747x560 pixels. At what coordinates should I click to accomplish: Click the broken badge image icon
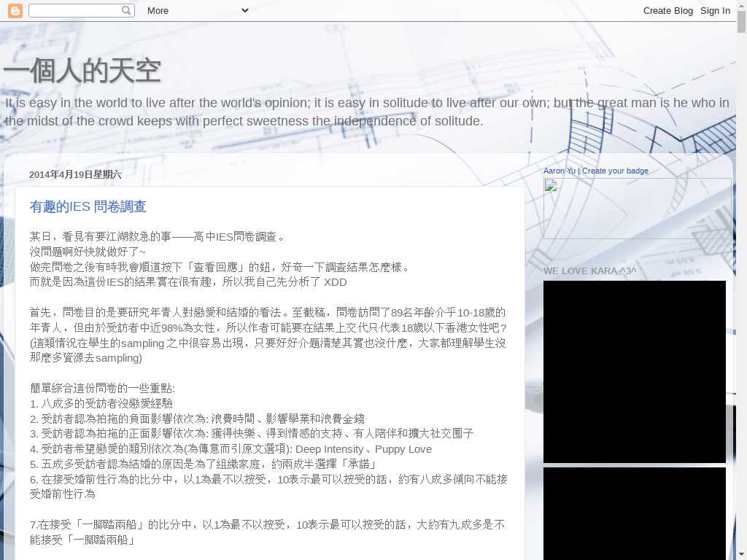click(x=551, y=186)
